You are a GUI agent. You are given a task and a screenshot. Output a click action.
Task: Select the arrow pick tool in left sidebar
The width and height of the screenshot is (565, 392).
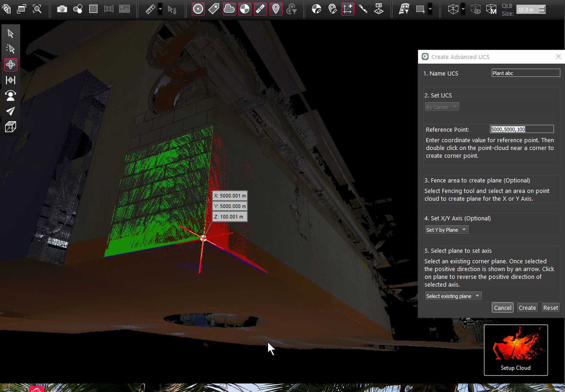[x=10, y=34]
